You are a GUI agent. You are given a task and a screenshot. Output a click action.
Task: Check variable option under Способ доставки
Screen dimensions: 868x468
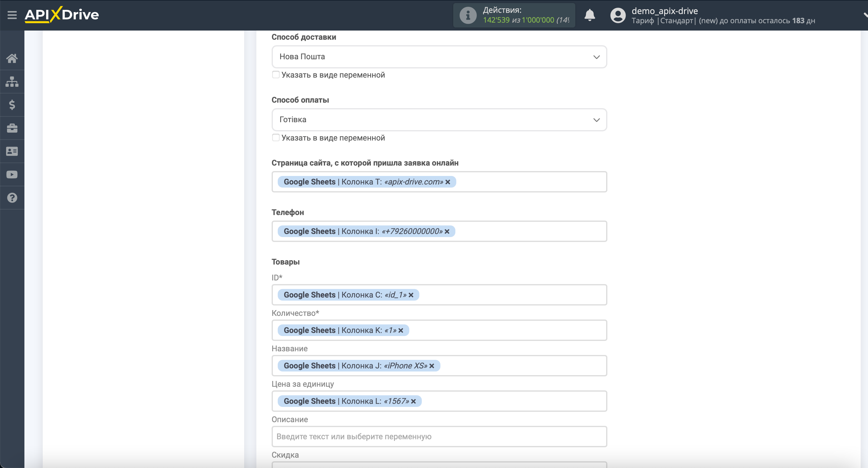point(276,75)
